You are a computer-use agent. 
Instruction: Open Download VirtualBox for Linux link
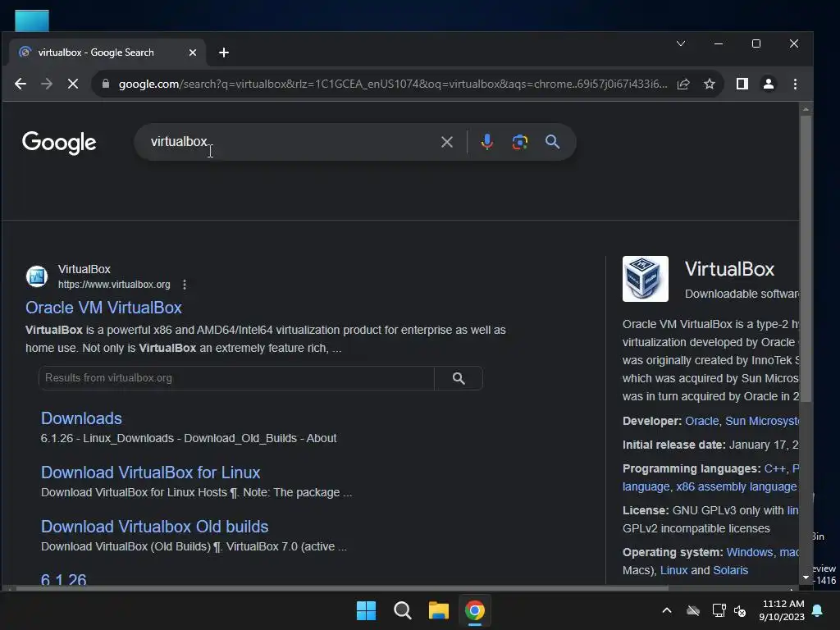(x=151, y=472)
